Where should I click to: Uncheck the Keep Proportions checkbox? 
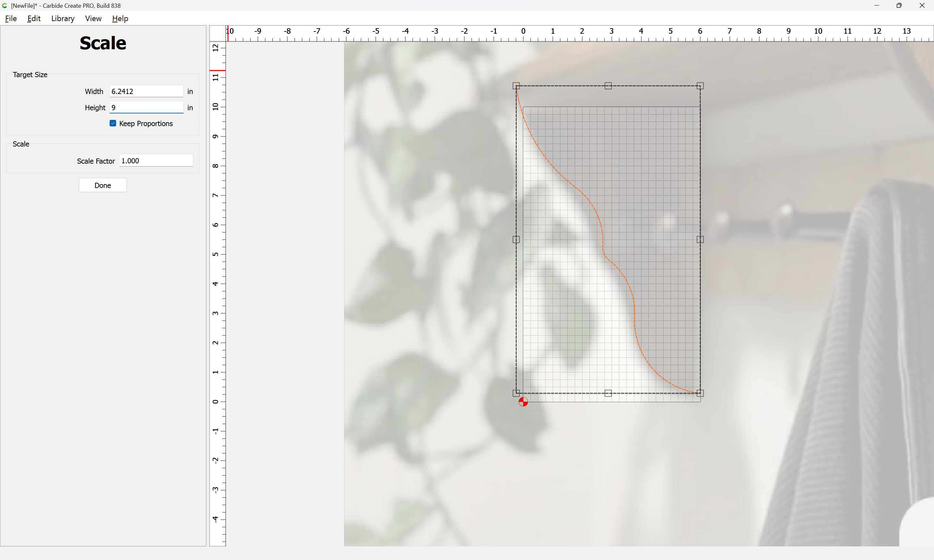113,123
